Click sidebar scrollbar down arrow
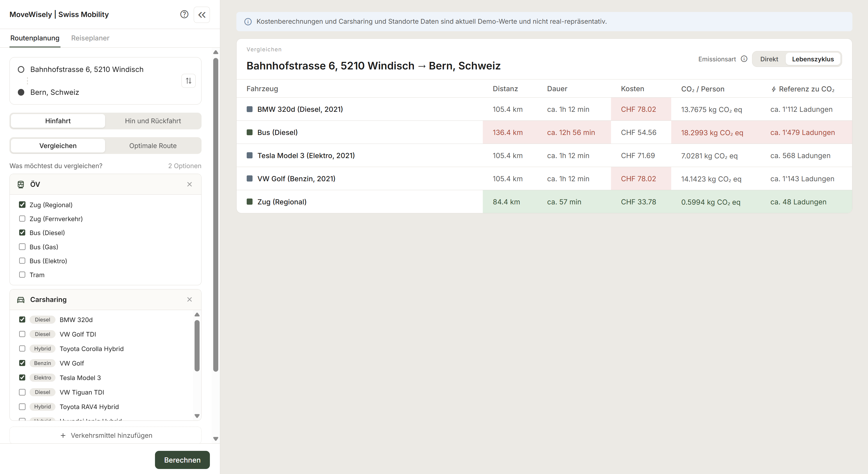The height and width of the screenshot is (474, 868). coord(216,439)
